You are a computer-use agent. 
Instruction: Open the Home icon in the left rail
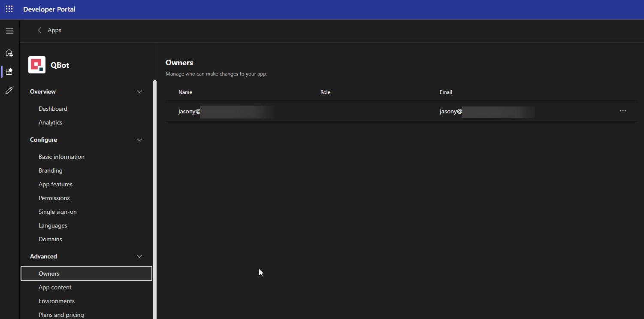pyautogui.click(x=9, y=53)
